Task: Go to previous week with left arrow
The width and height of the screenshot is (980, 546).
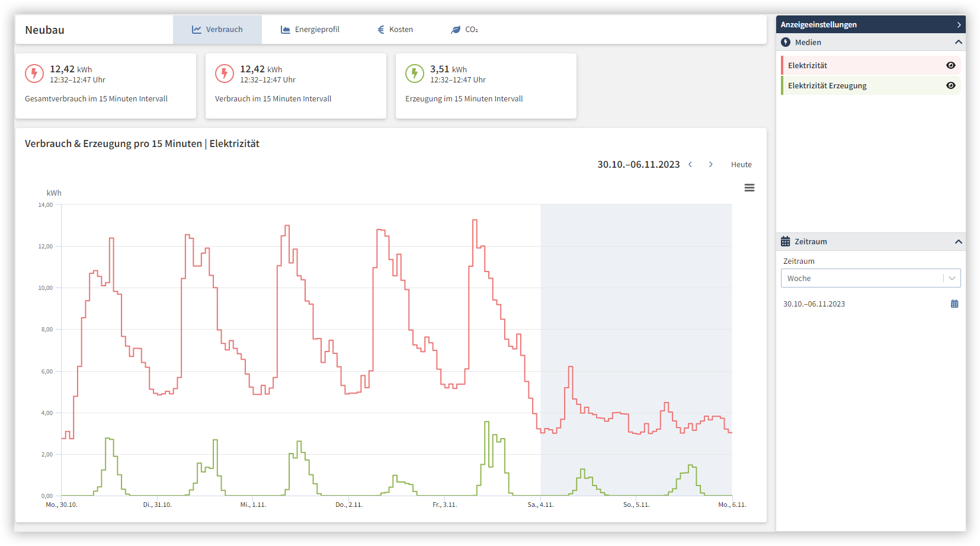Action: [690, 165]
